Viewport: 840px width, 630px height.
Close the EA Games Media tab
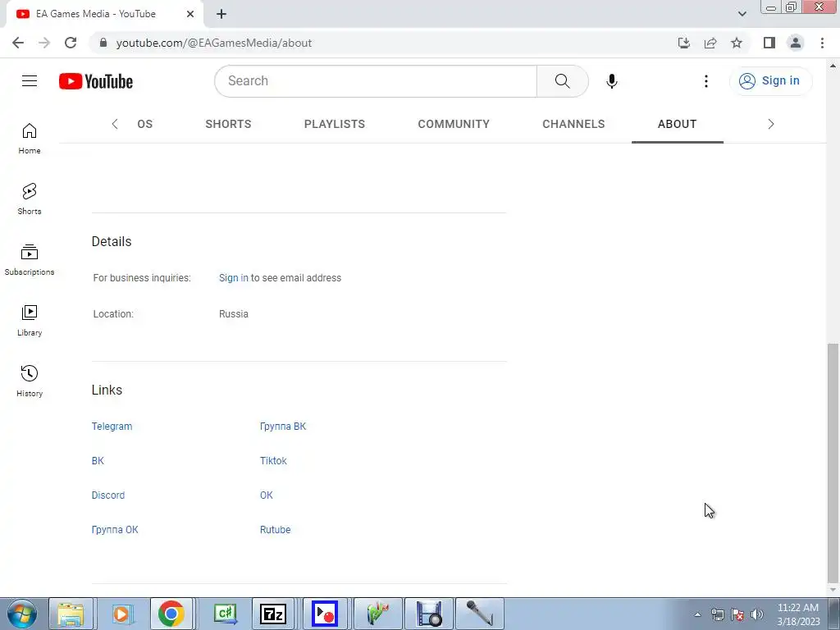190,14
